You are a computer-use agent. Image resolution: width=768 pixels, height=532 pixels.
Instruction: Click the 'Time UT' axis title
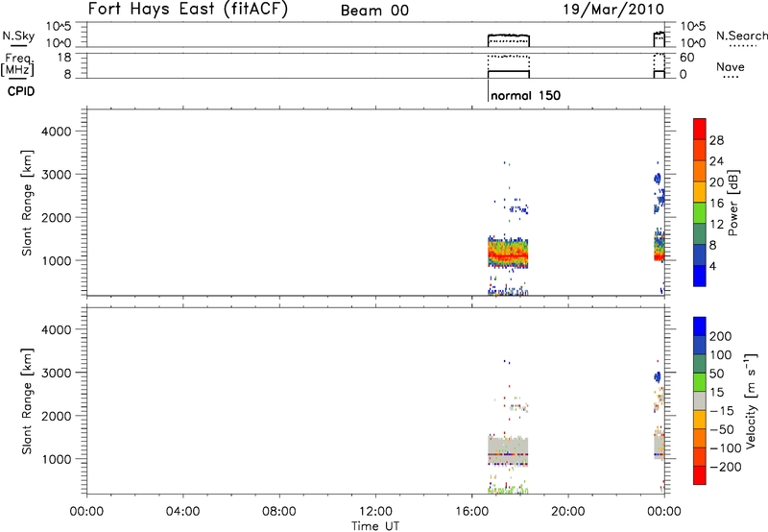pyautogui.click(x=375, y=525)
